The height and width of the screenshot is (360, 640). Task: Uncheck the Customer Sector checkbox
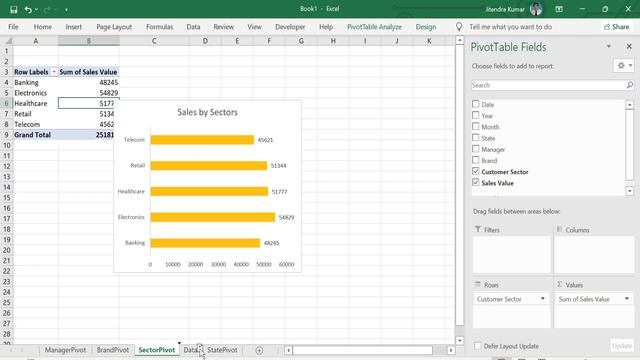(476, 171)
